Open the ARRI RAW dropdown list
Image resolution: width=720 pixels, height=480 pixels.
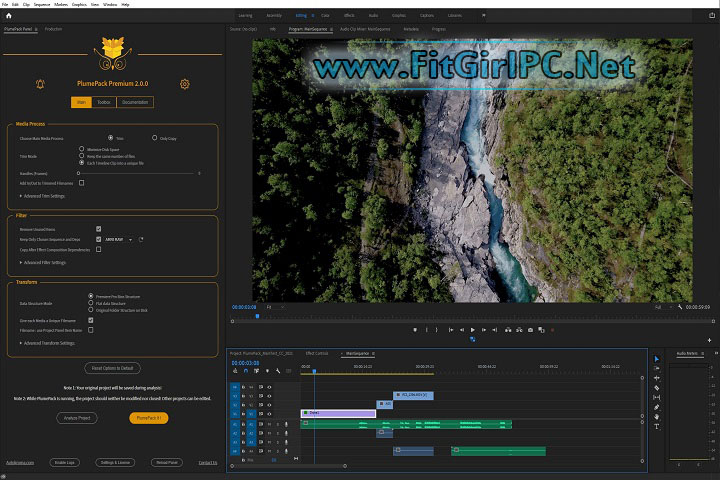(116, 239)
